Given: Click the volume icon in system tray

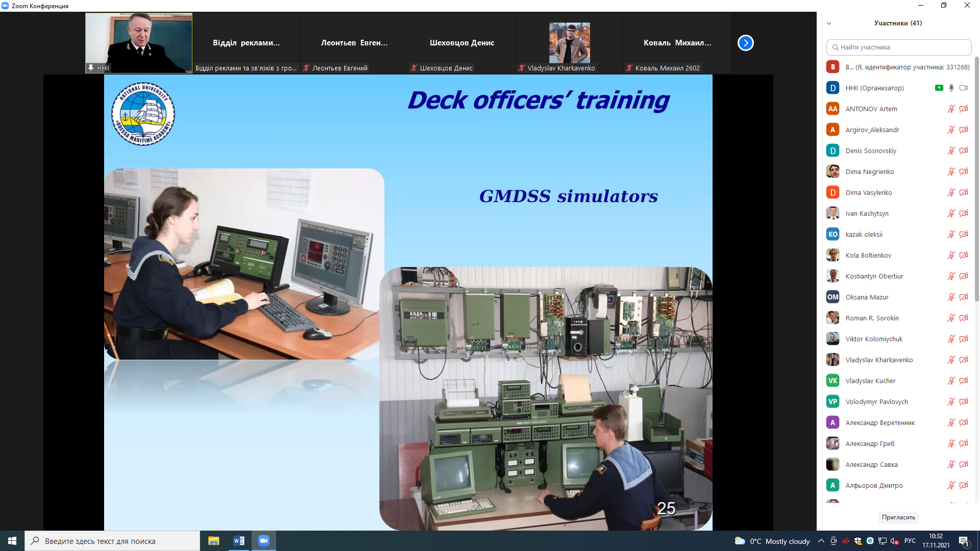Looking at the screenshot, I should [x=894, y=541].
